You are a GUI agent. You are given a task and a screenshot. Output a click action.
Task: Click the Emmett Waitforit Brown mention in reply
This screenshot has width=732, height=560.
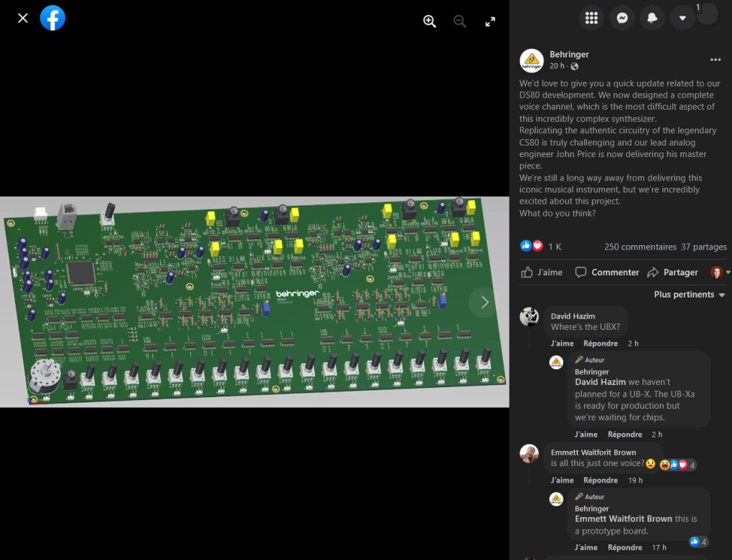tap(623, 519)
